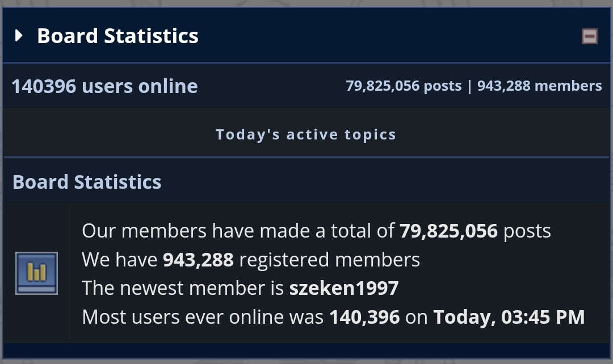Click the Board Statistics main header title
Viewport: 613px width, 364px height.
point(117,36)
